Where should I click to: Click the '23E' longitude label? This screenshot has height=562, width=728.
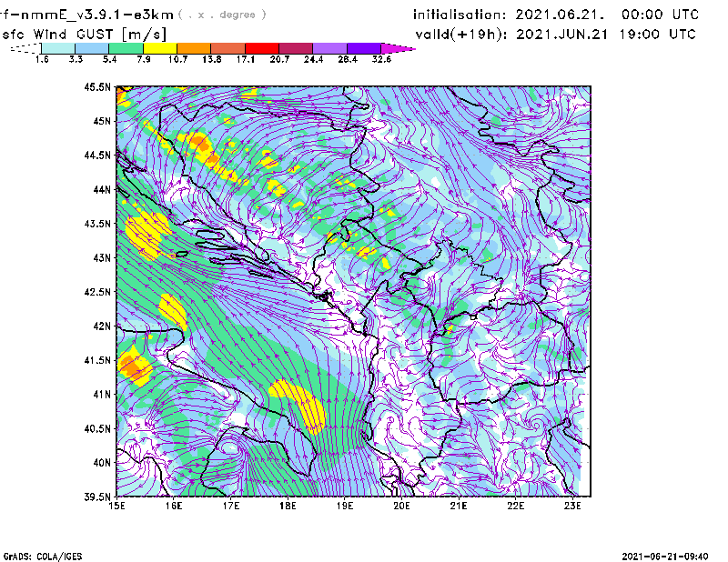tap(572, 506)
